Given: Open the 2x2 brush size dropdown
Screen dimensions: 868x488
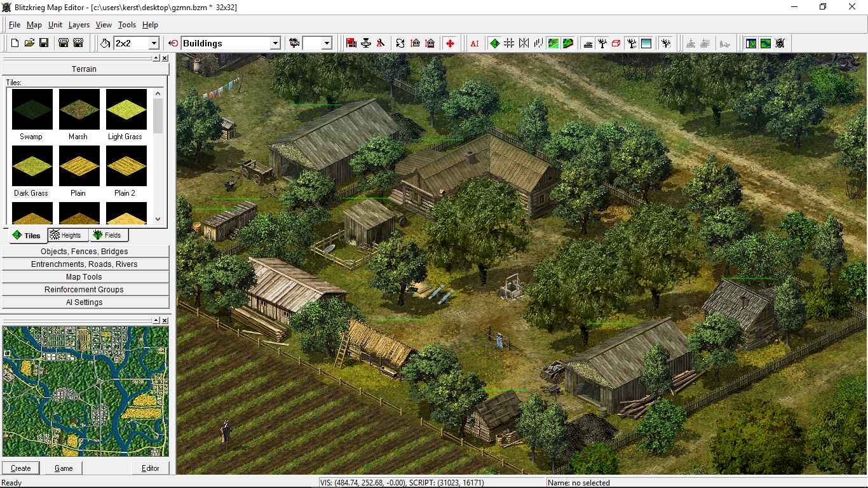Looking at the screenshot, I should pyautogui.click(x=153, y=43).
